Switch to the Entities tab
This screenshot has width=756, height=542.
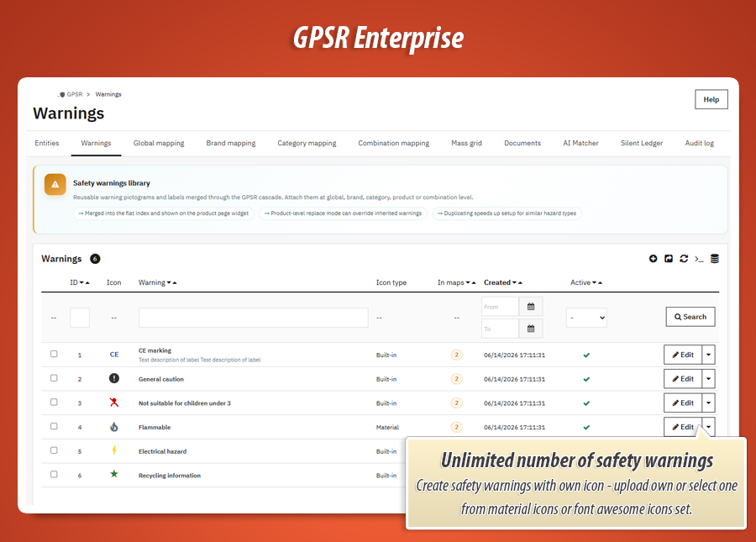(x=47, y=143)
